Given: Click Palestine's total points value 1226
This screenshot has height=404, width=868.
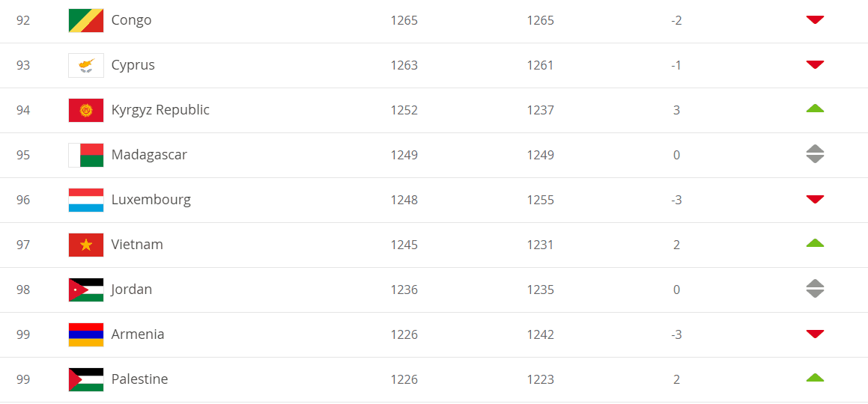Looking at the screenshot, I should pos(404,379).
